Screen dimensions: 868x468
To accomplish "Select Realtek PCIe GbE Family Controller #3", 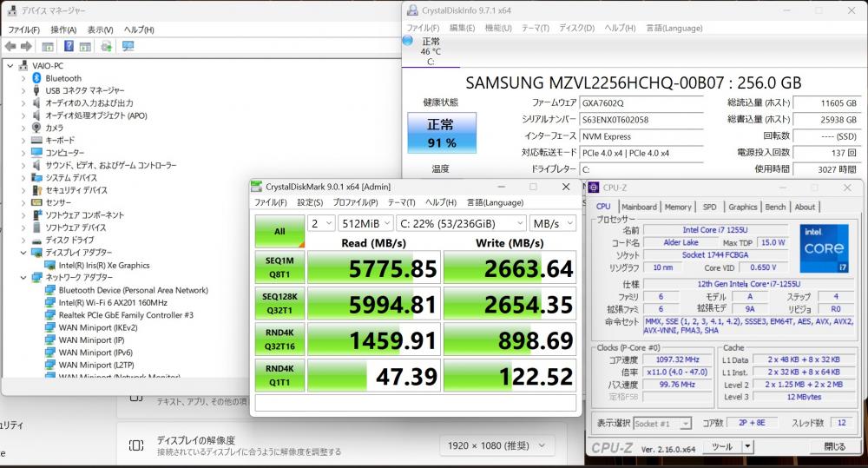I will click(126, 315).
